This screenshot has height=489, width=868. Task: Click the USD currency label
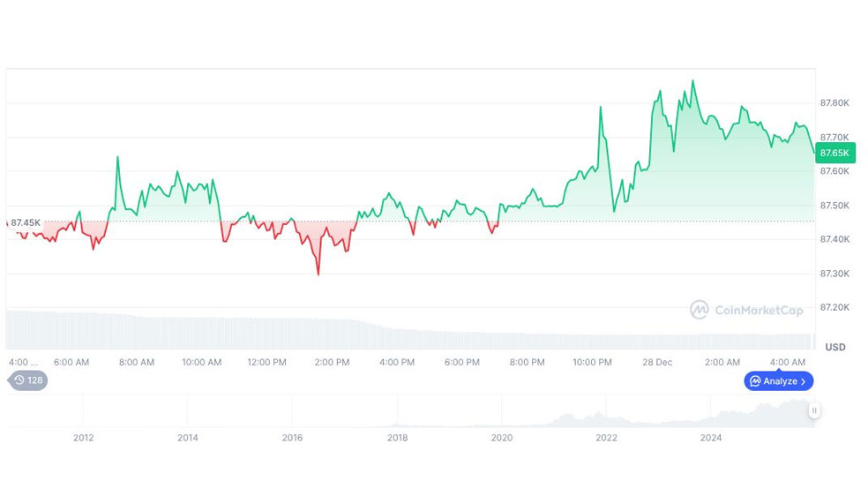pyautogui.click(x=834, y=347)
